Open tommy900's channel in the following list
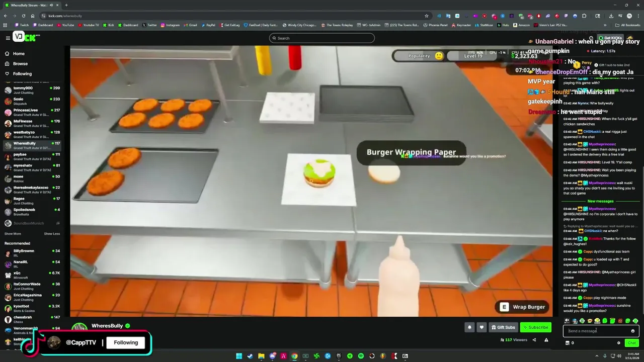 (x=33, y=90)
